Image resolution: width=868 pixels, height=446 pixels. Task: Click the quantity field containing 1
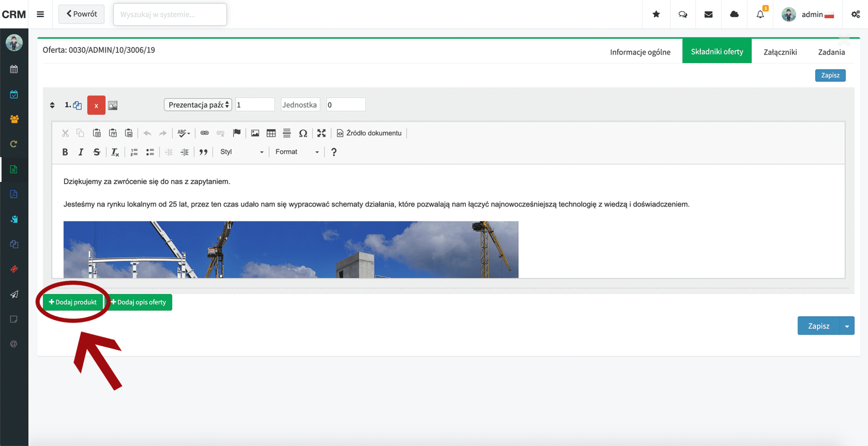[255, 105]
